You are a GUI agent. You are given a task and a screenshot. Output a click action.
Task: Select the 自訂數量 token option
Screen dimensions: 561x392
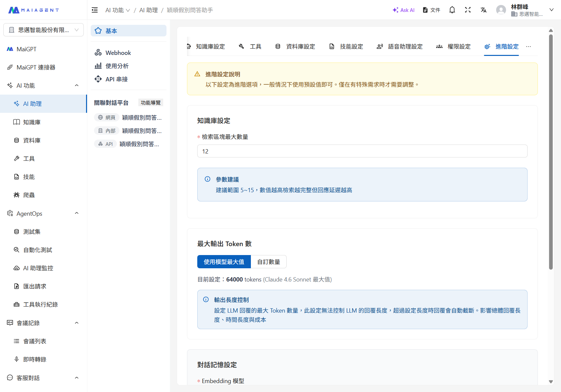click(x=268, y=262)
